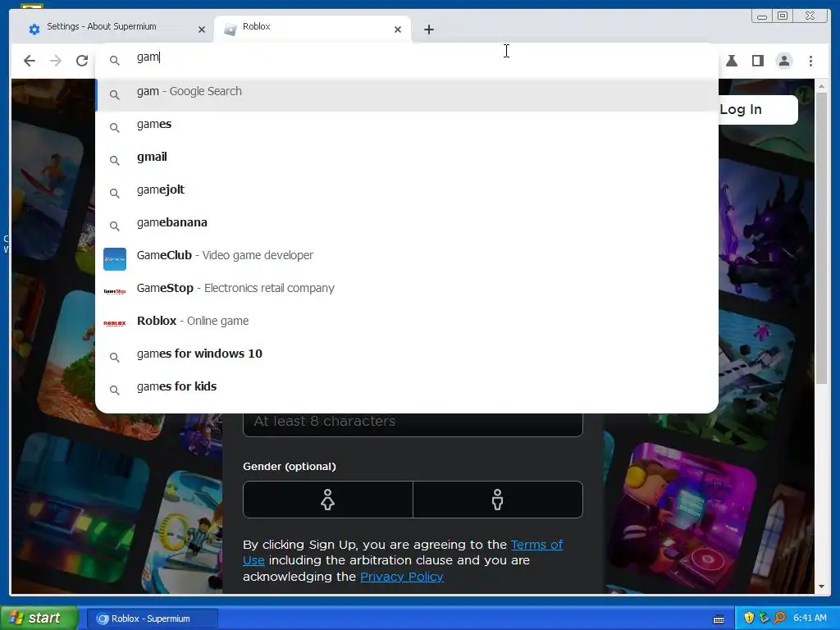Screen dimensions: 840x630
Task: Open a new tab with plus button
Action: pos(428,30)
